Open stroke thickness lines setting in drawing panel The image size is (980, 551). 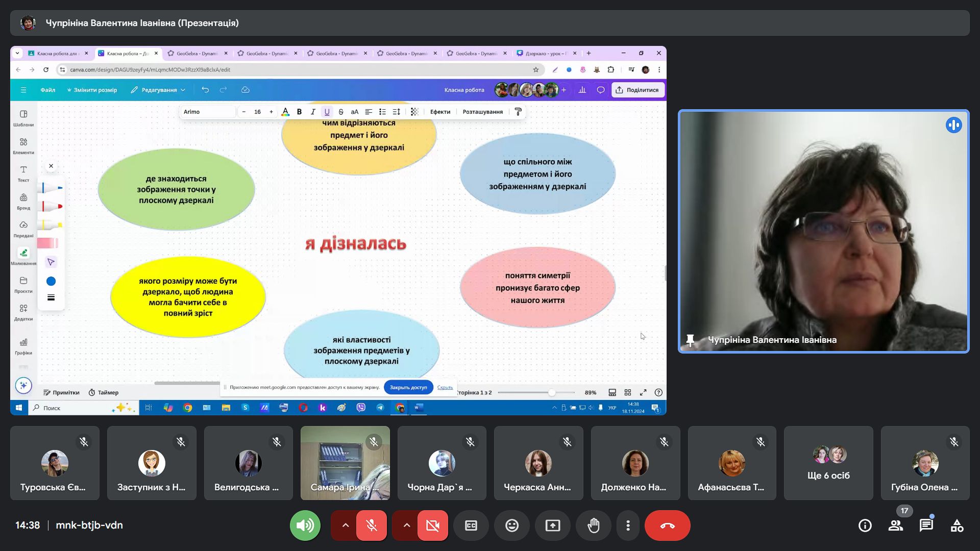point(51,297)
